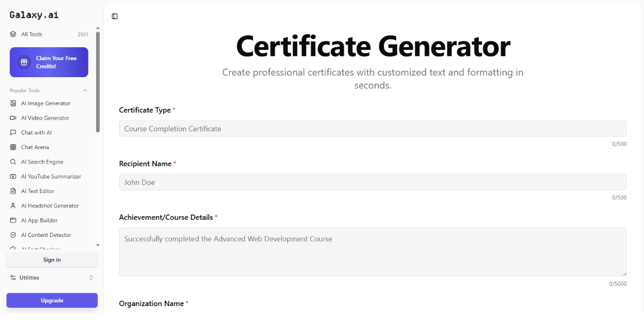Open AI Headshot Generator
This screenshot has height=327, width=644.
(49, 206)
